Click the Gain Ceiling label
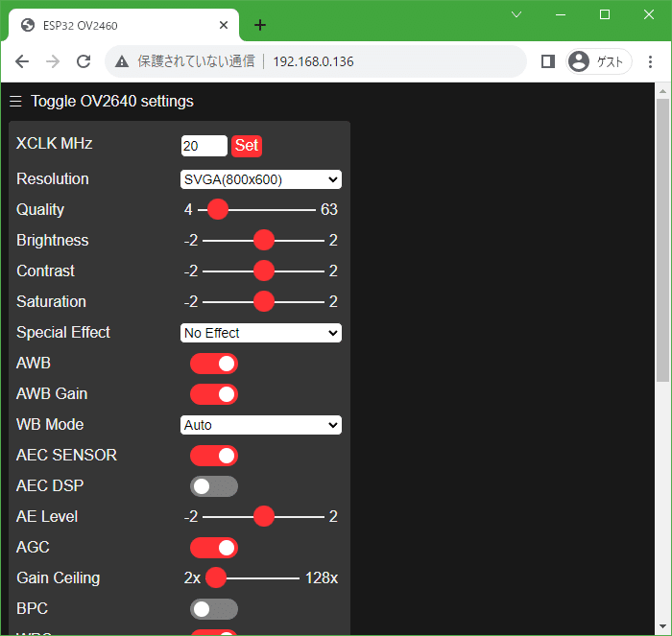Viewport: 672px width, 636px height. click(59, 578)
